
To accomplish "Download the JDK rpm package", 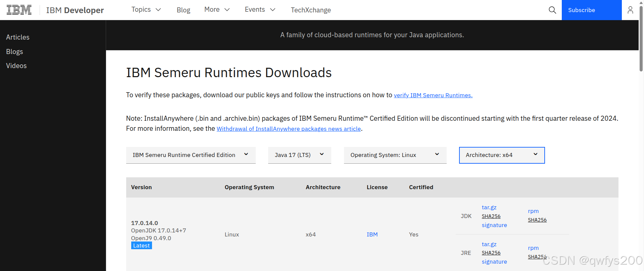I will [x=533, y=211].
